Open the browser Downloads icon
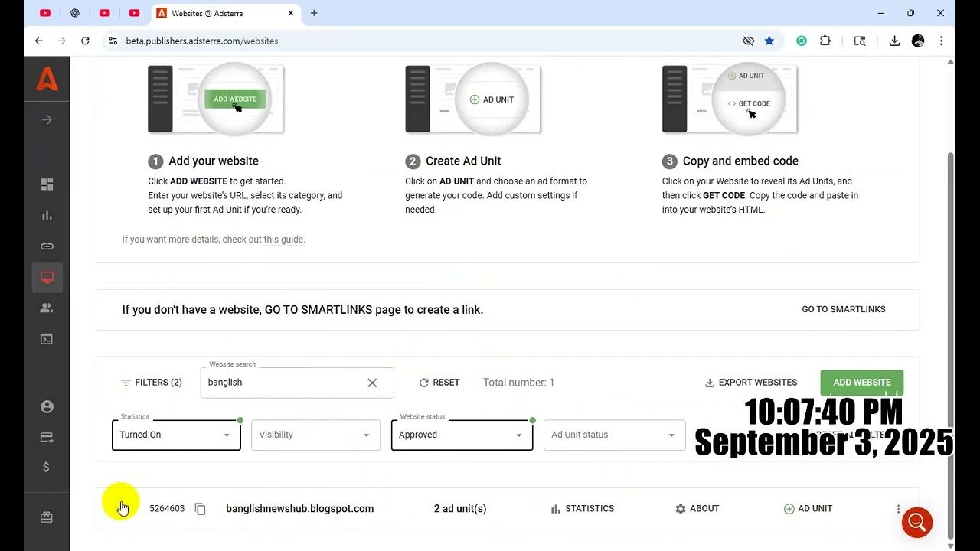This screenshot has width=980, height=551. point(894,41)
